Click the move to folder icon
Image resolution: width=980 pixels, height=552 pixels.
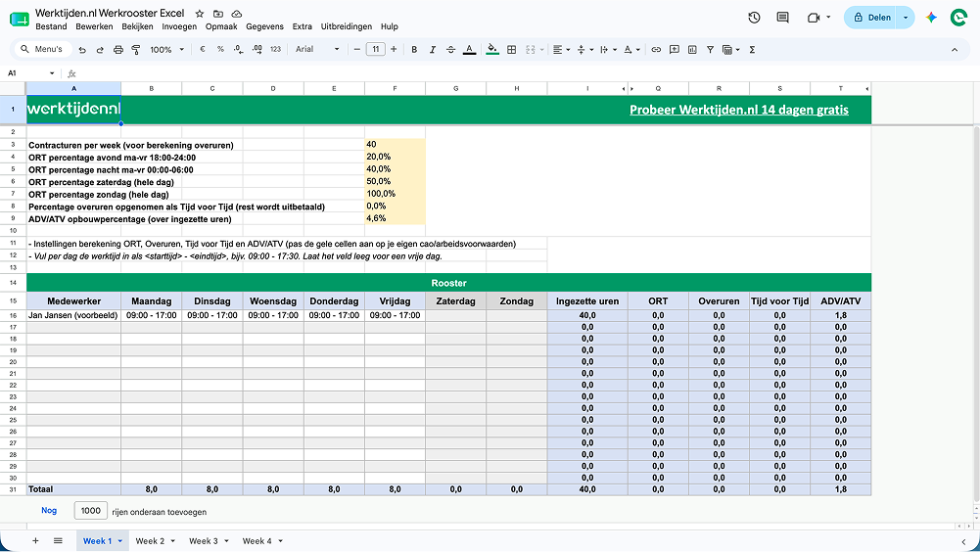tap(218, 13)
